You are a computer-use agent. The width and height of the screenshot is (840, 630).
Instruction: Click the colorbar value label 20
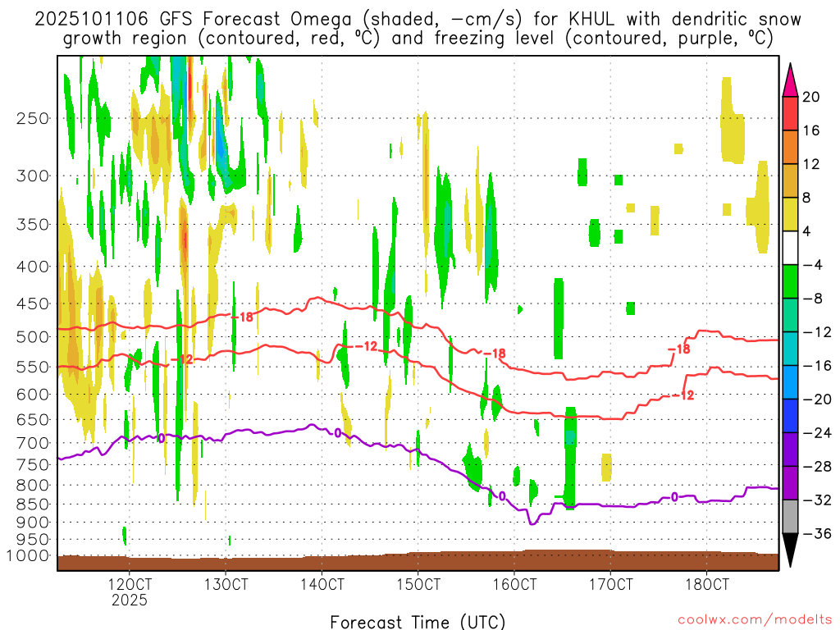(x=811, y=97)
